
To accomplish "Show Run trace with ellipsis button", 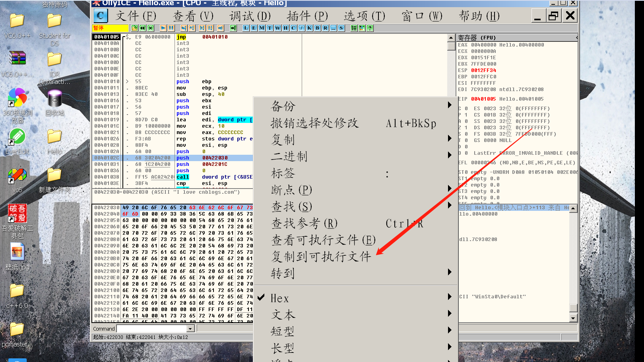I will [x=334, y=28].
